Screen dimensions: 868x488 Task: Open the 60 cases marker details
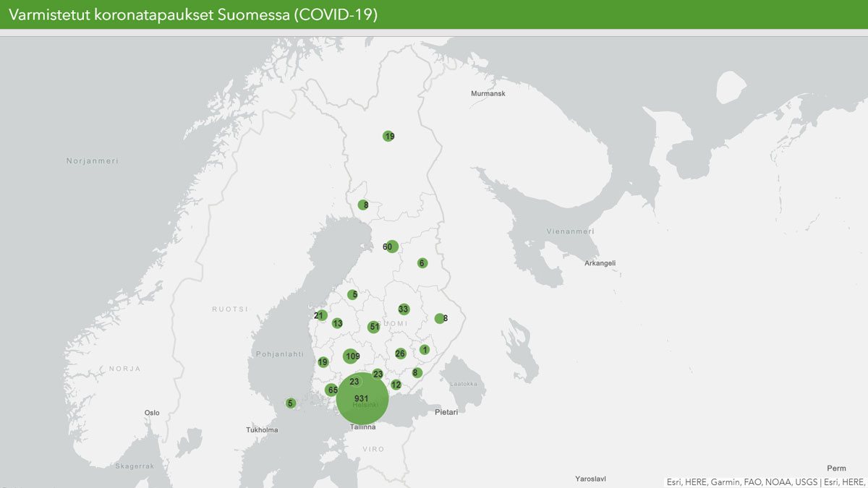[x=391, y=247]
